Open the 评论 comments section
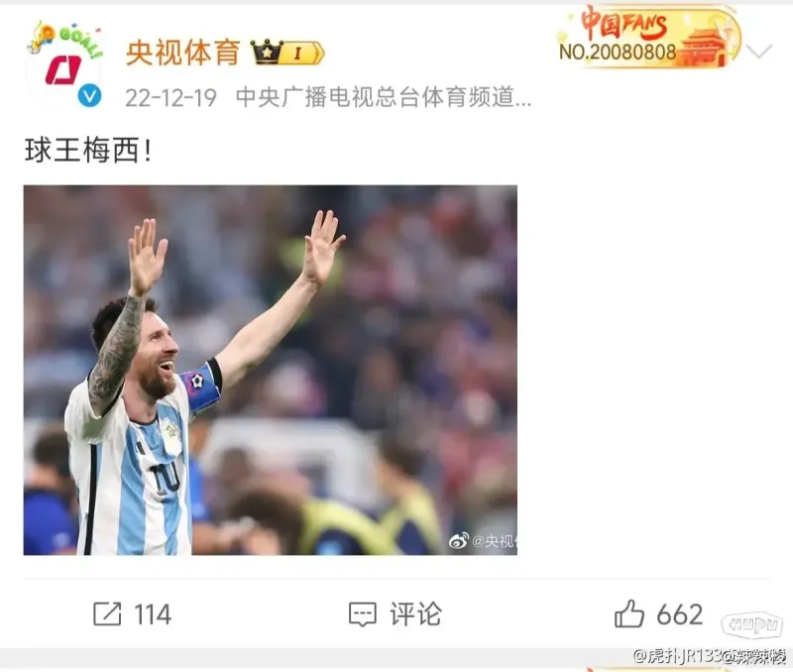The height and width of the screenshot is (672, 793). pyautogui.click(x=415, y=614)
